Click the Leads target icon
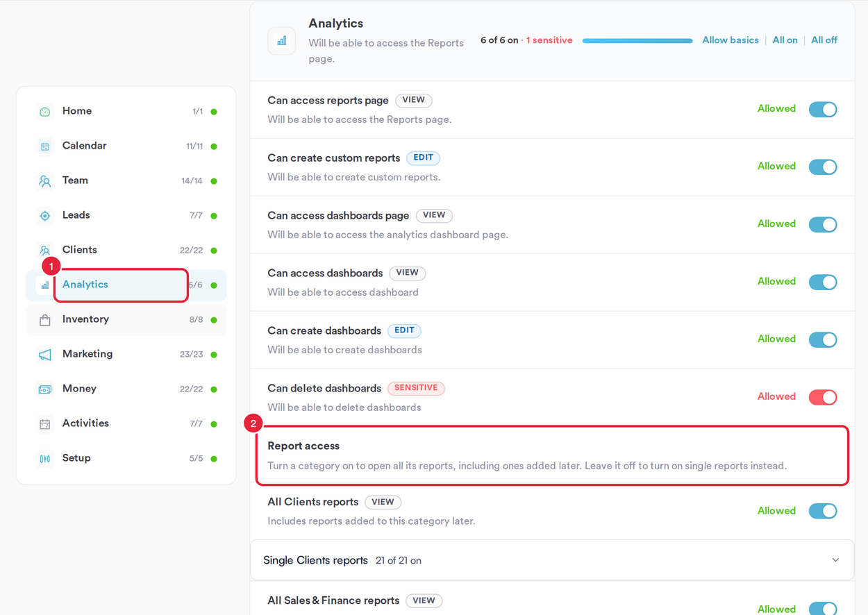Image resolution: width=868 pixels, height=615 pixels. [45, 216]
